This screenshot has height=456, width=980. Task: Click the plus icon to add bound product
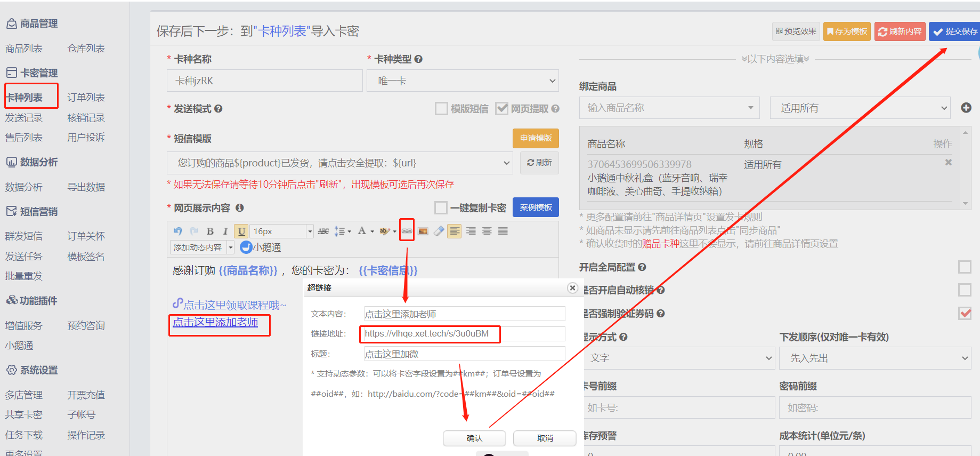tap(966, 108)
